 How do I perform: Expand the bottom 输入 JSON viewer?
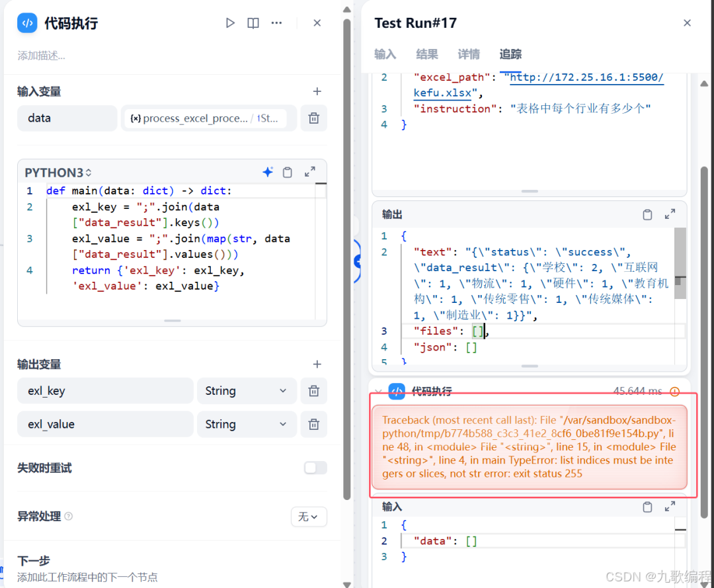point(670,507)
